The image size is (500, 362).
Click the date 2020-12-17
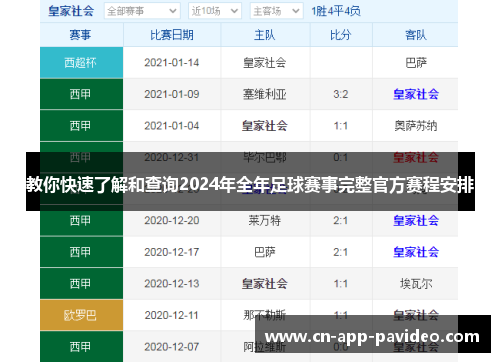[172, 252]
